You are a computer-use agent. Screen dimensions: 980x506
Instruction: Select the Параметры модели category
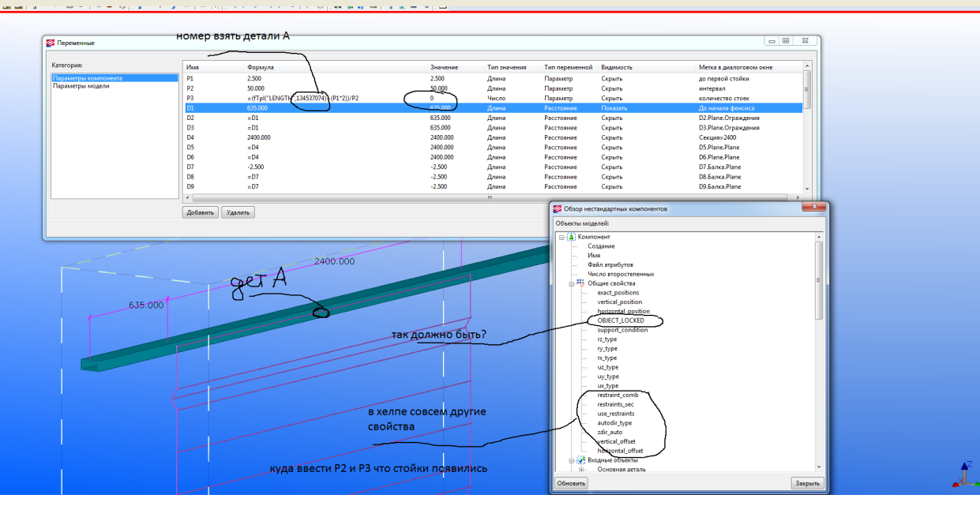(81, 86)
